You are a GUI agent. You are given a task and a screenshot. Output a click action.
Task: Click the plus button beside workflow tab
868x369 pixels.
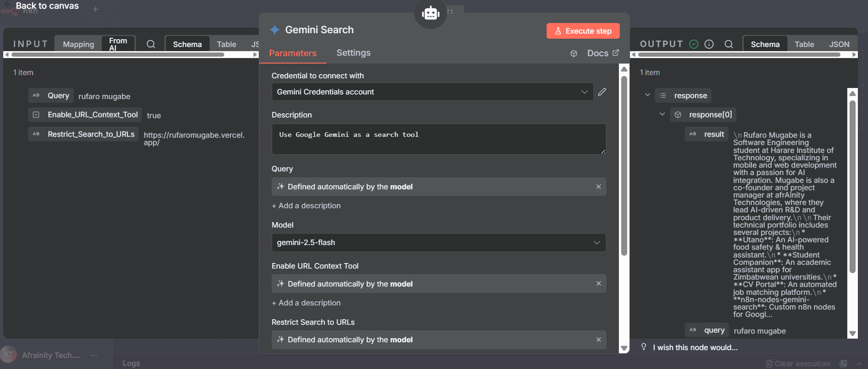(x=95, y=9)
